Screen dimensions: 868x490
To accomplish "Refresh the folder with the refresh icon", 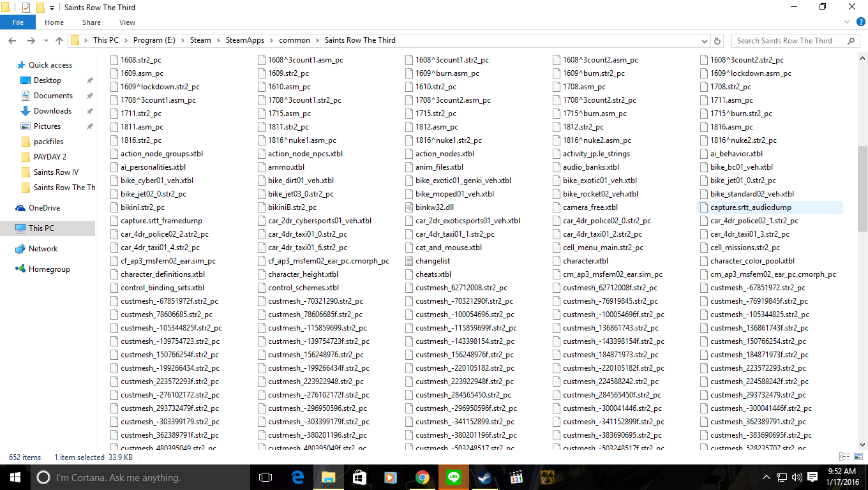I will click(718, 40).
